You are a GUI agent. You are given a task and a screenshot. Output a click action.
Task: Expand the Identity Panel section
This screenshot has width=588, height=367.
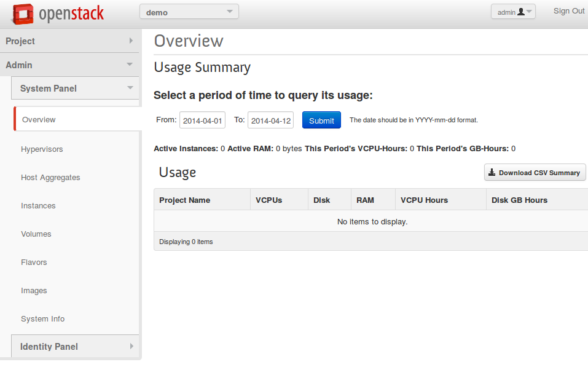point(76,347)
